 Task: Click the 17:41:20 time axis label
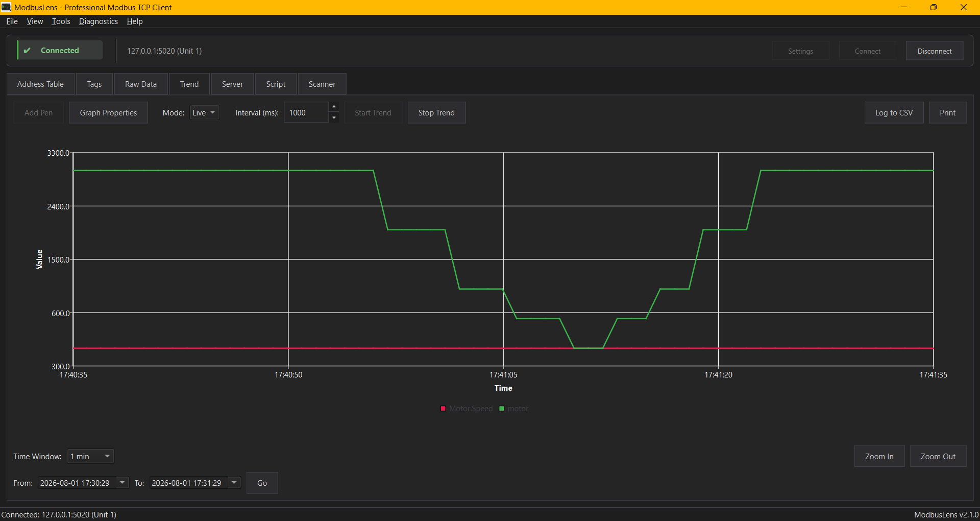click(718, 375)
